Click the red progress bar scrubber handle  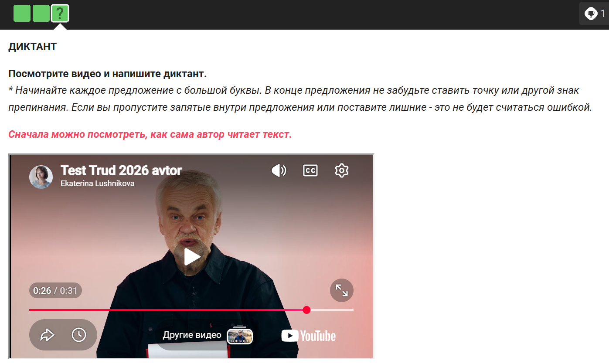306,310
